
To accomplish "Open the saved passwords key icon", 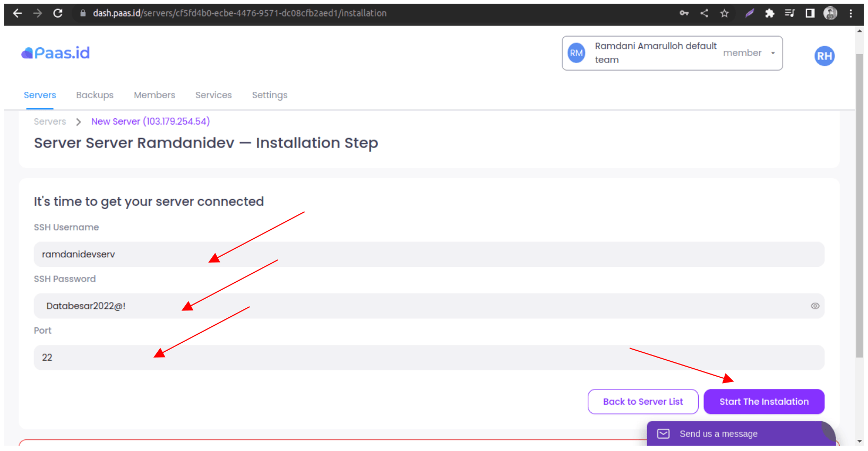I will 684,13.
